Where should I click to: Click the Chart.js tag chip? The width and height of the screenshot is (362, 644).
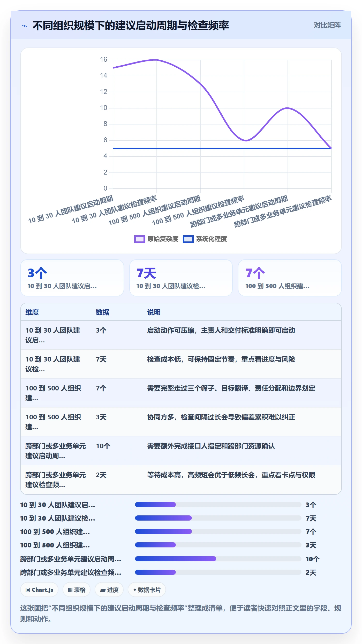tap(39, 590)
